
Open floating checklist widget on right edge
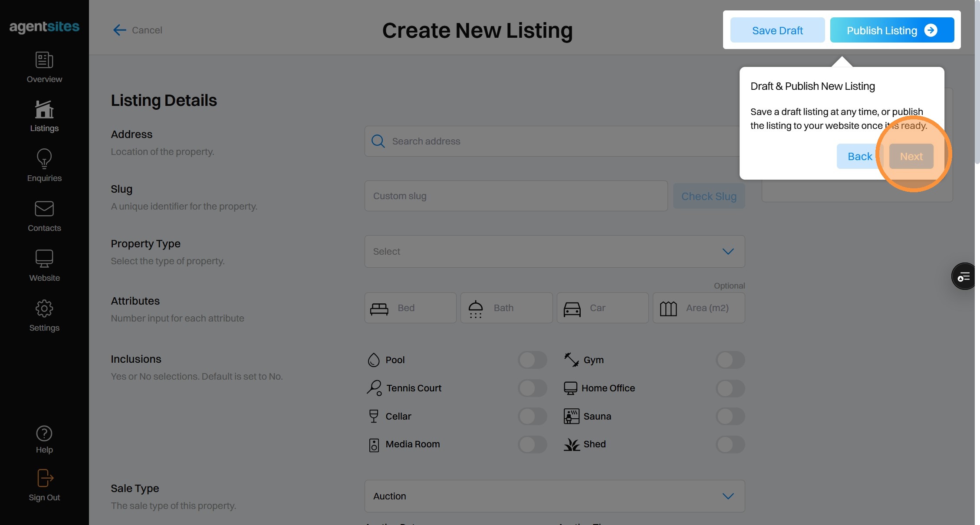click(x=964, y=276)
